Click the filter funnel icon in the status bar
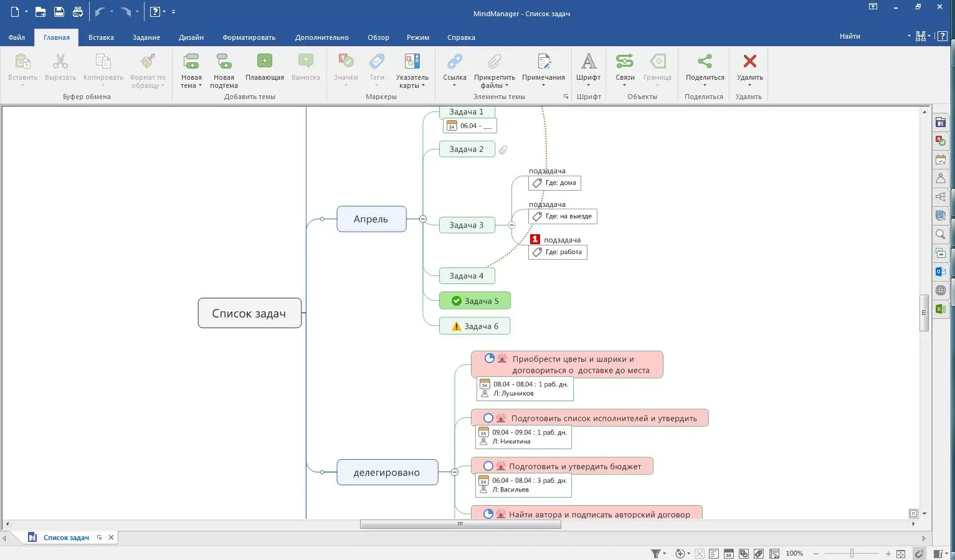This screenshot has height=560, width=955. [x=656, y=553]
